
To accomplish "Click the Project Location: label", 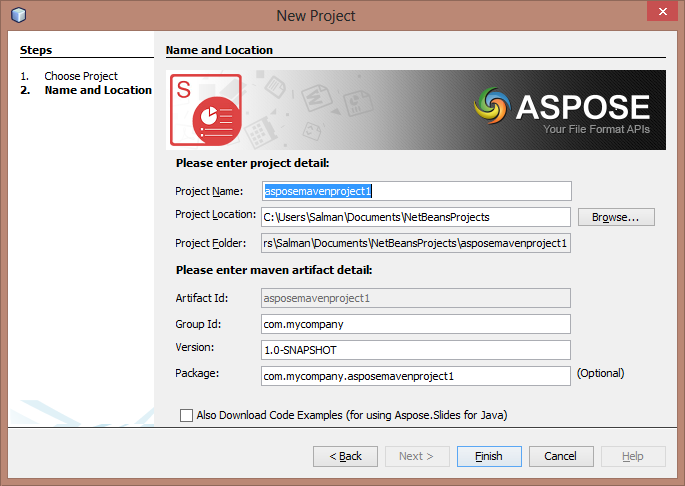I will 215,215.
